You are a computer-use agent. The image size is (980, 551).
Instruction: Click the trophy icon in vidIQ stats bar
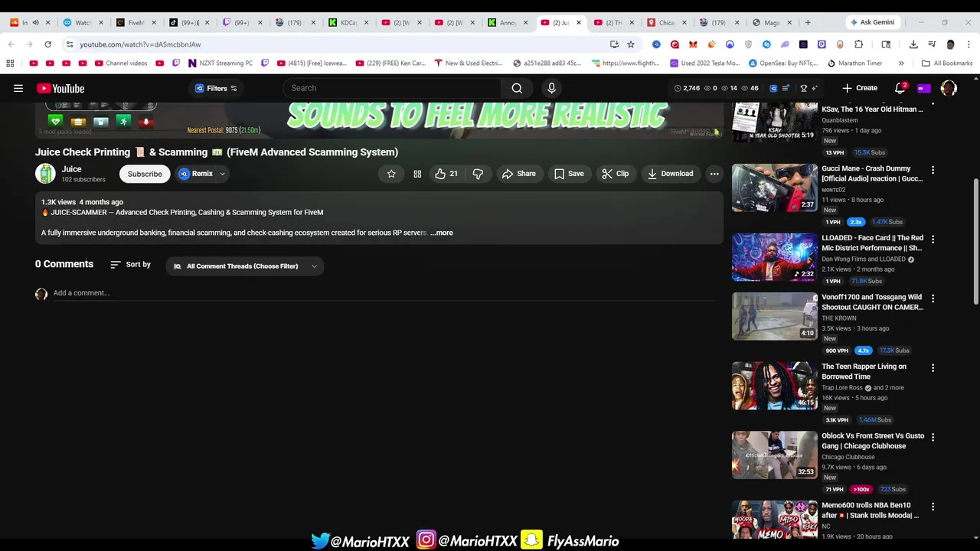804,88
